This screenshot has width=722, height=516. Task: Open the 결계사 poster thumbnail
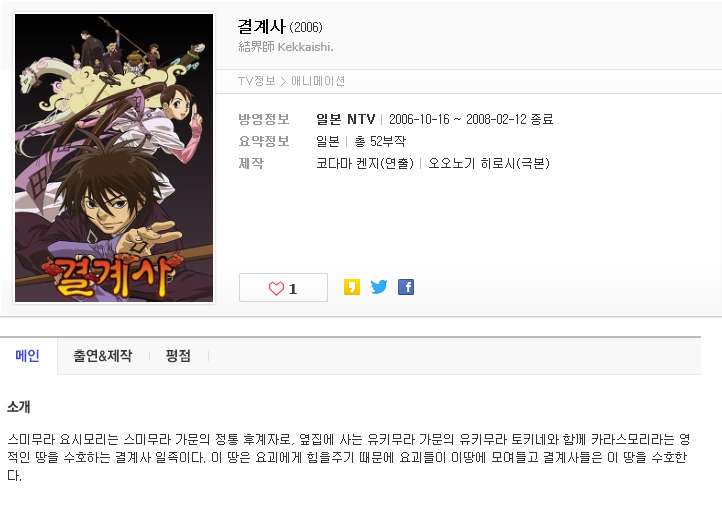tap(114, 158)
